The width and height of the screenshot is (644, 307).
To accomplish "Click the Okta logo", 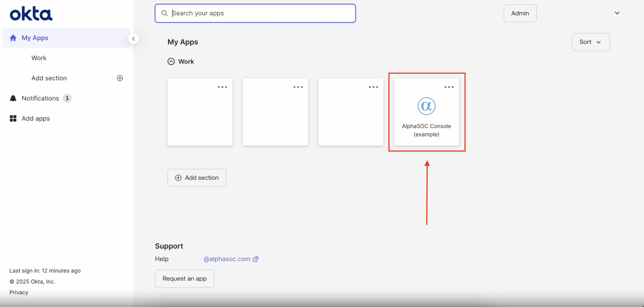I will point(31,14).
